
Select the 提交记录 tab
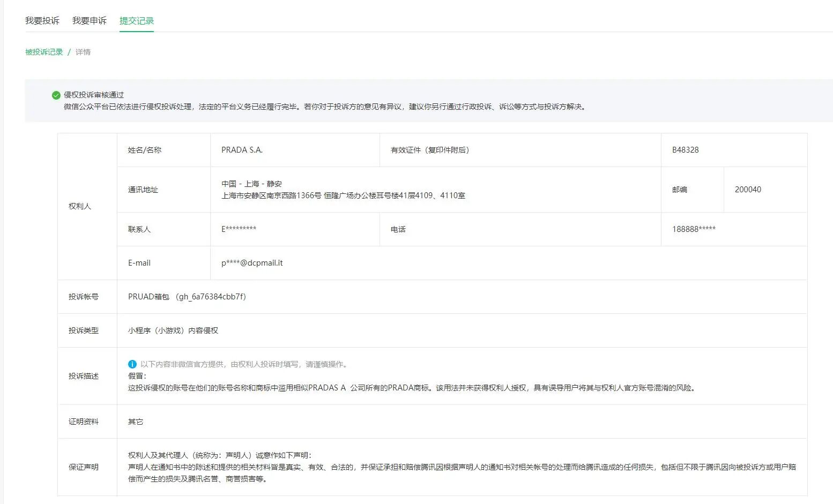click(x=137, y=20)
